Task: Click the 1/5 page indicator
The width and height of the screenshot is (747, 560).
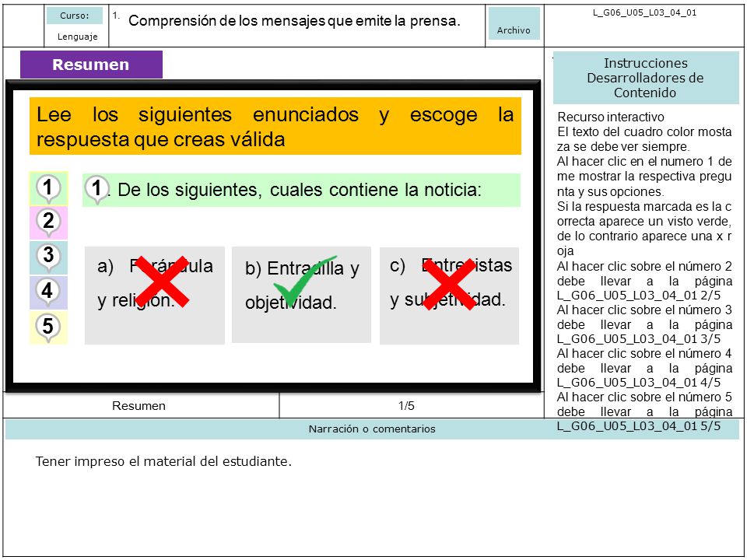Action: (406, 406)
